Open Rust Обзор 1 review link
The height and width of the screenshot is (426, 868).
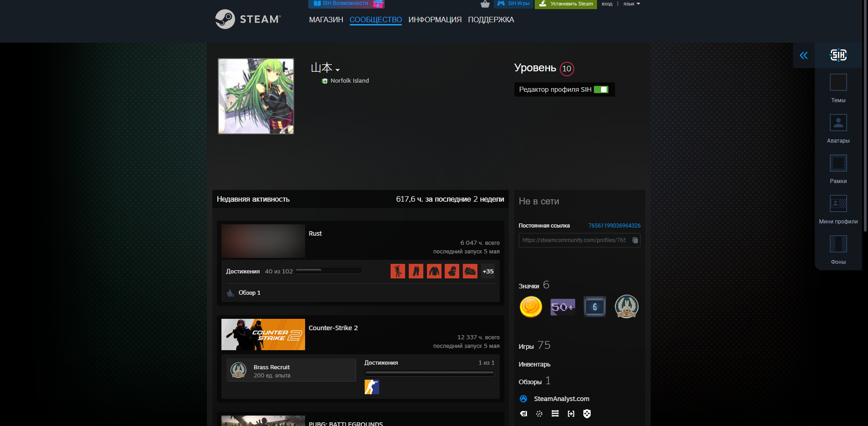[250, 293]
